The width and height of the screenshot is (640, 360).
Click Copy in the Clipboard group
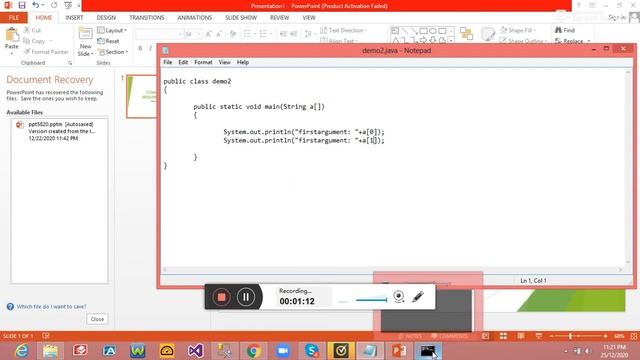(x=34, y=41)
